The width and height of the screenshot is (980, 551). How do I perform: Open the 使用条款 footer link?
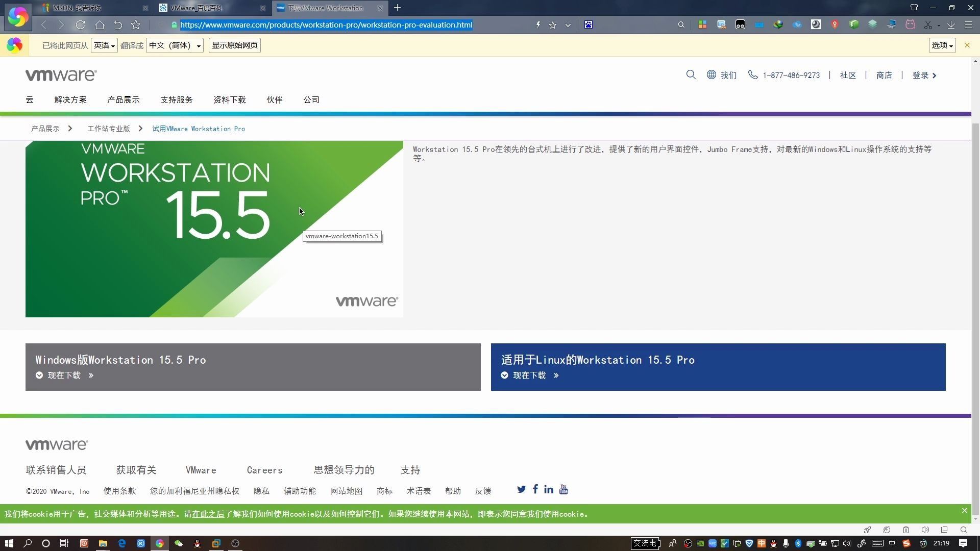point(119,491)
